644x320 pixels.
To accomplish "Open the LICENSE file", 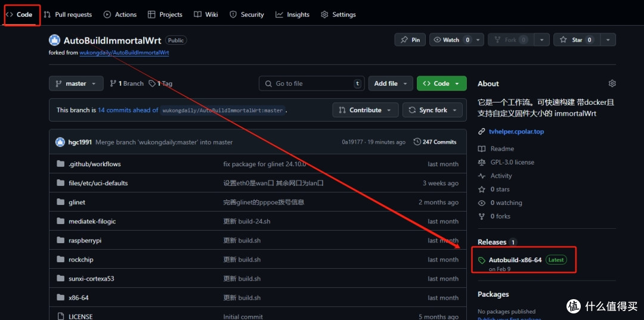I will (80, 316).
